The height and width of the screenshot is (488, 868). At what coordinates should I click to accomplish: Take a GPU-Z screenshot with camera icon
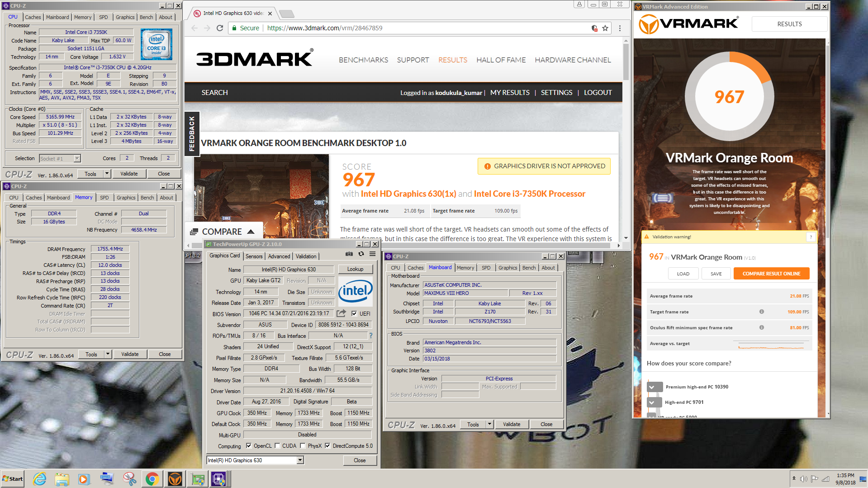pos(349,254)
